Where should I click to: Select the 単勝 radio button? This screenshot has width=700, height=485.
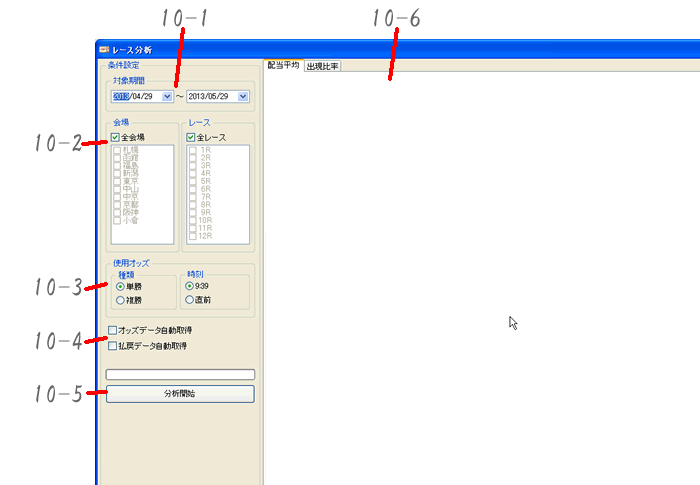(120, 286)
